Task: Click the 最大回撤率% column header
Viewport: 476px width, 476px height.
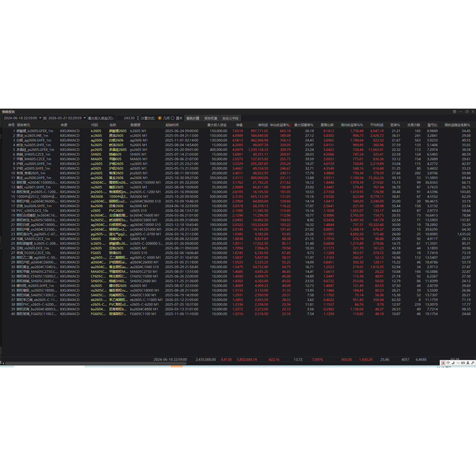Action: pos(303,125)
